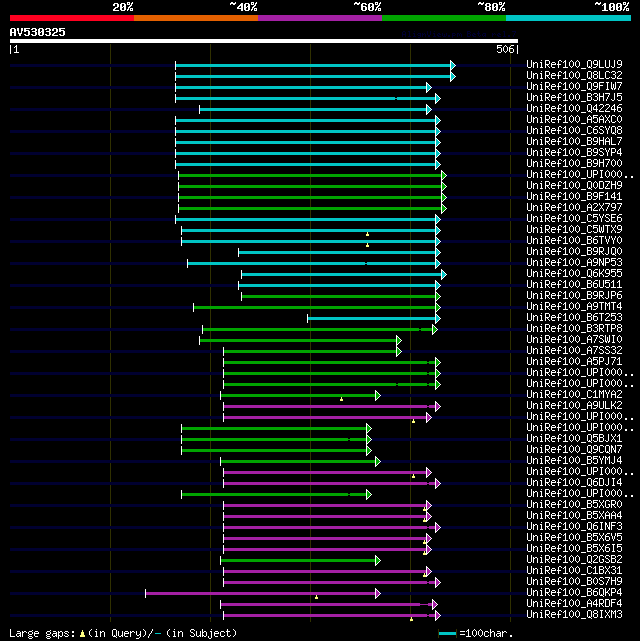640x641 pixels.
Task: Open the UniRef100_B9F141 hit label
Action: (x=574, y=196)
